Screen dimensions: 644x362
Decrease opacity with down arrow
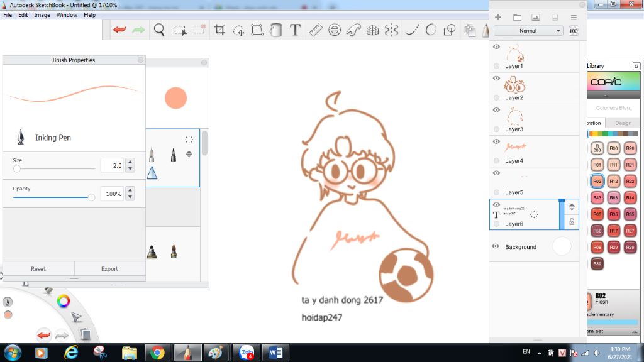pyautogui.click(x=130, y=197)
